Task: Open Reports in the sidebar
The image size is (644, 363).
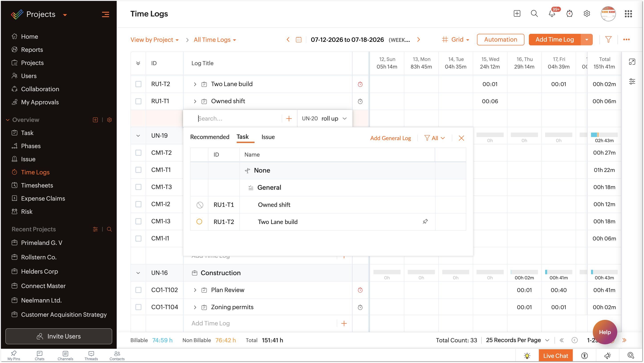Action: tap(32, 50)
